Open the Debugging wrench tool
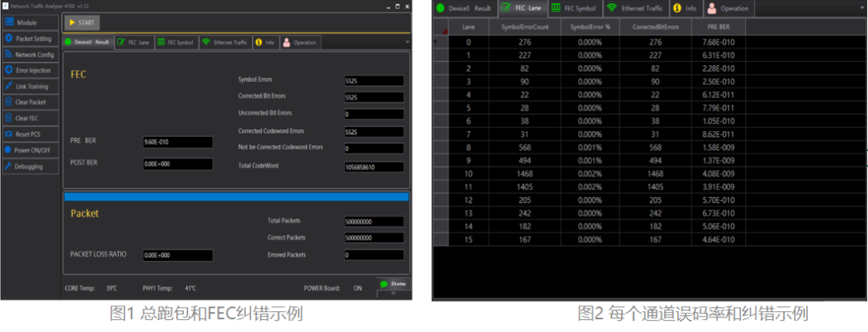This screenshot has height=332, width=868. coord(9,166)
